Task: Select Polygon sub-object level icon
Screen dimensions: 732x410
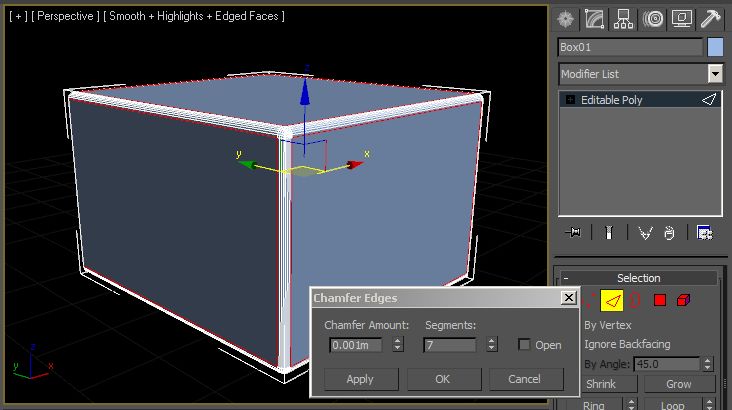Action: pos(660,300)
